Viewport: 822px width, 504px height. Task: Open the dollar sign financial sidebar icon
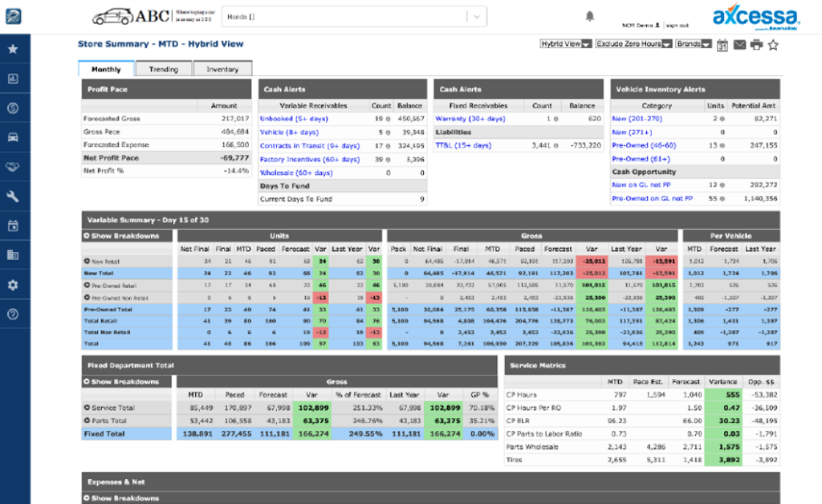coord(13,108)
